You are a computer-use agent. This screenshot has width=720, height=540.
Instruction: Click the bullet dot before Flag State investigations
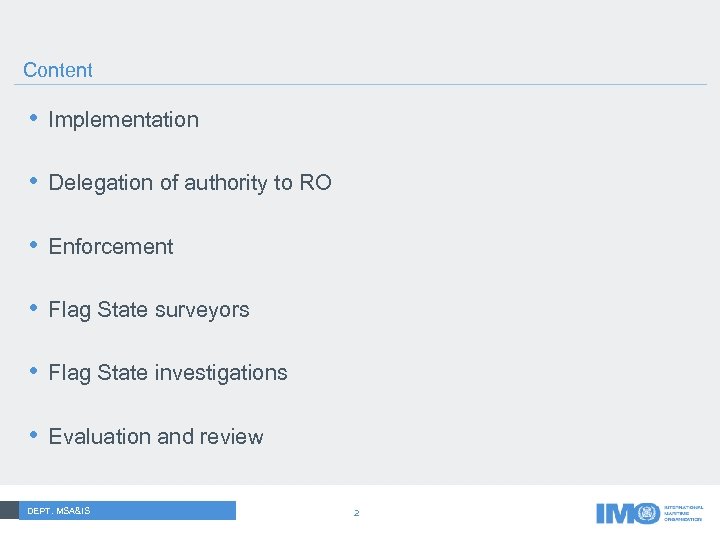(x=33, y=371)
